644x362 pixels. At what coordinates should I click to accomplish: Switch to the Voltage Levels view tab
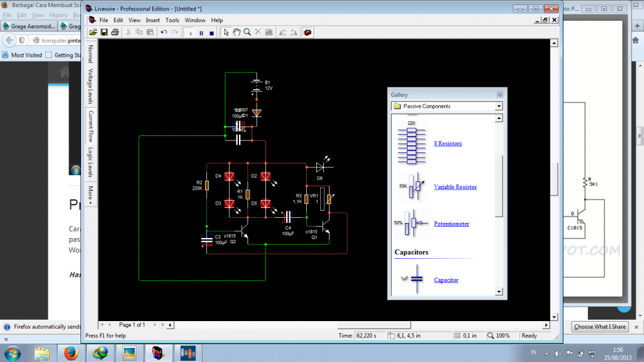(91, 86)
